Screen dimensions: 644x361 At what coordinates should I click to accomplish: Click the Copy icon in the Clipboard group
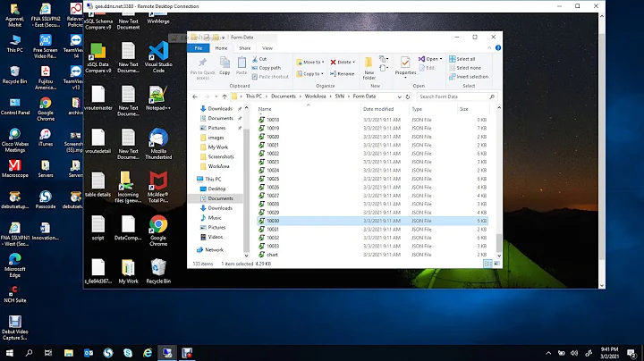(225, 64)
